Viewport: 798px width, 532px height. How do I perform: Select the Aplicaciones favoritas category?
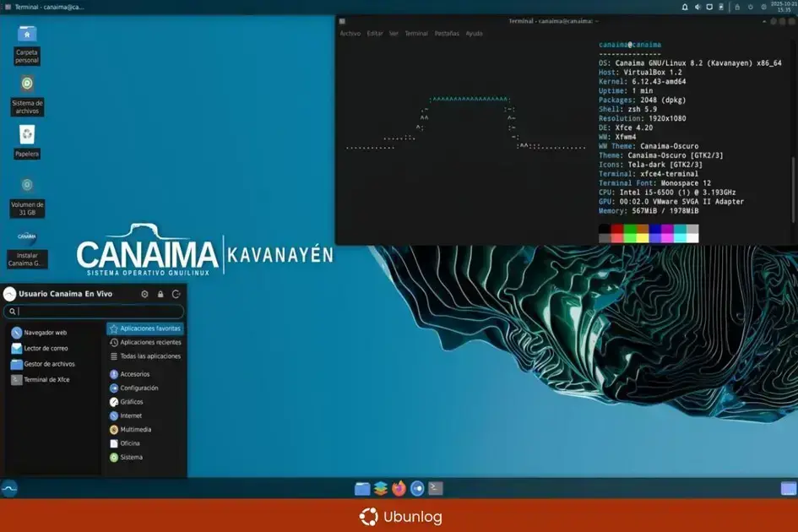145,328
